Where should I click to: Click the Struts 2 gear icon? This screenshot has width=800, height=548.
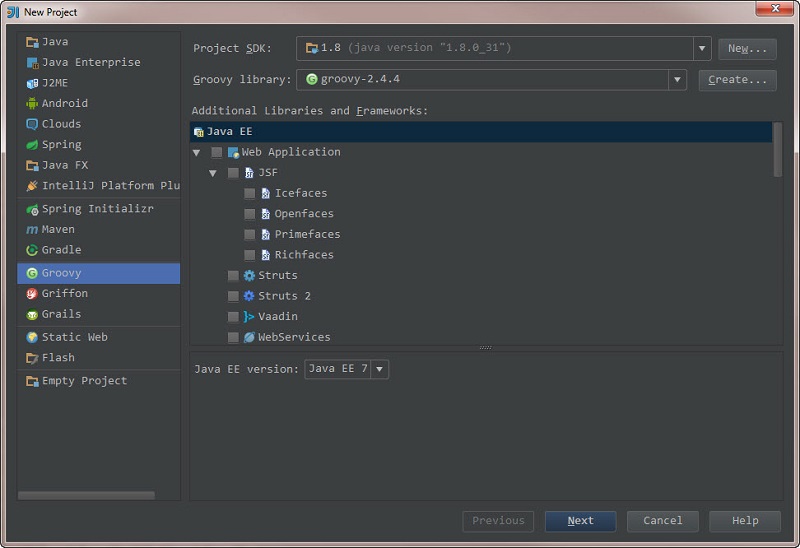click(249, 296)
